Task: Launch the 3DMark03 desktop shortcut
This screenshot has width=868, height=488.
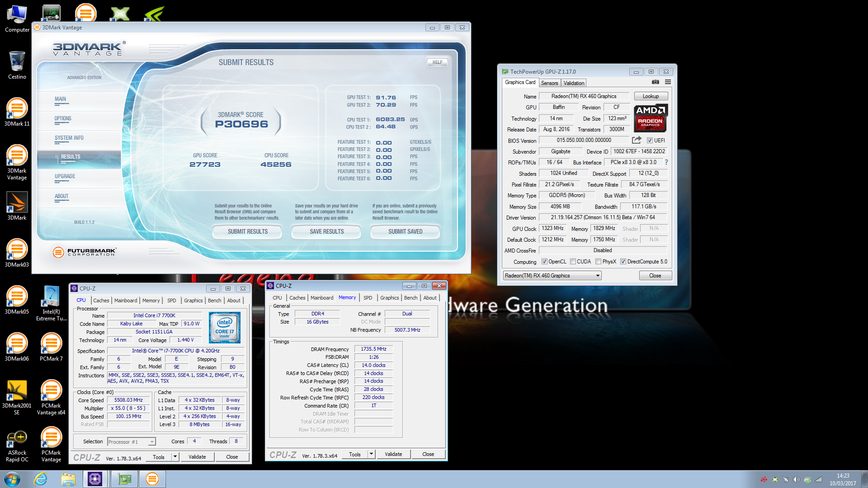Action: pos(17,253)
